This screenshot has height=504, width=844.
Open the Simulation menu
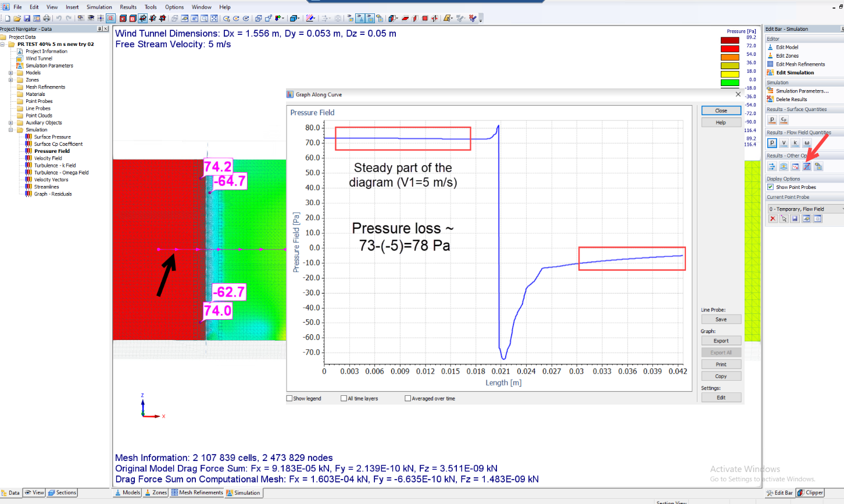pyautogui.click(x=99, y=7)
